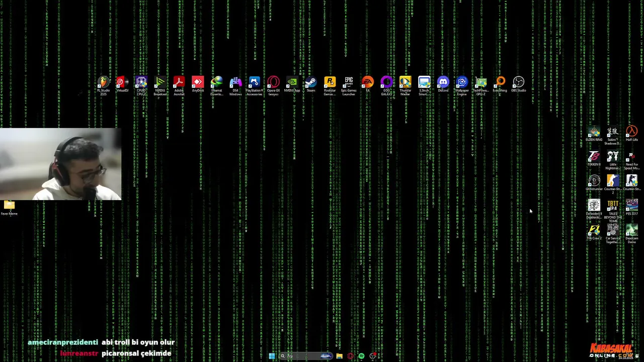Launch OBS Studio desktop icon
This screenshot has width=644, height=362.
(519, 85)
